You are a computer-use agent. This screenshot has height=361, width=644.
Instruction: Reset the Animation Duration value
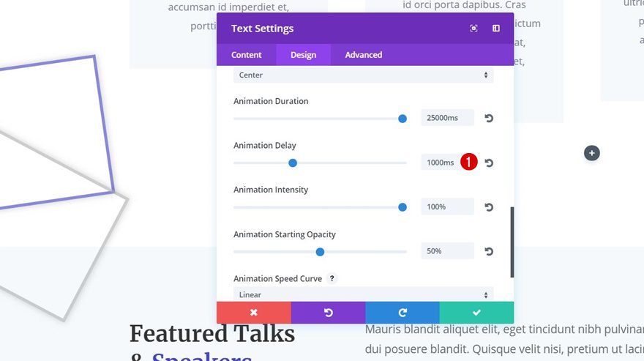pos(489,118)
